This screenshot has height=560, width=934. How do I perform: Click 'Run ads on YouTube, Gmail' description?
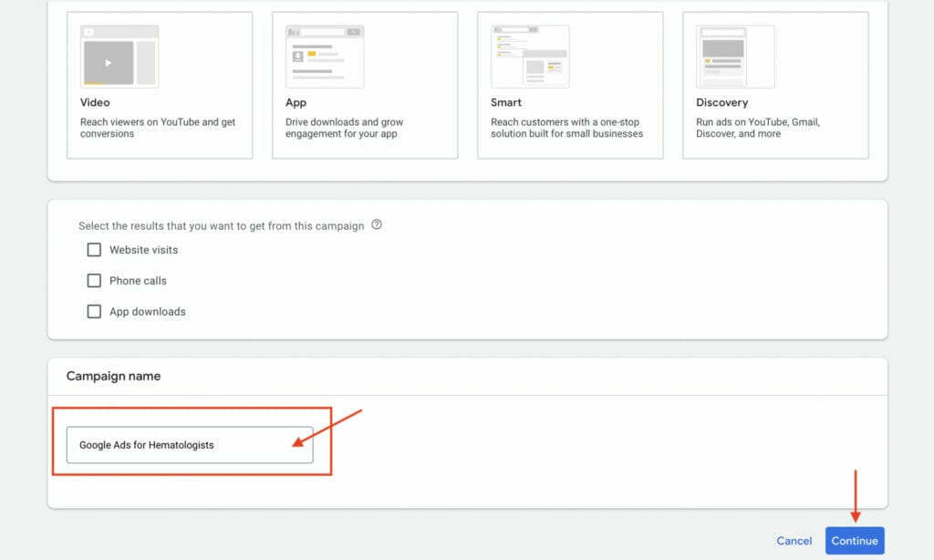click(x=758, y=128)
